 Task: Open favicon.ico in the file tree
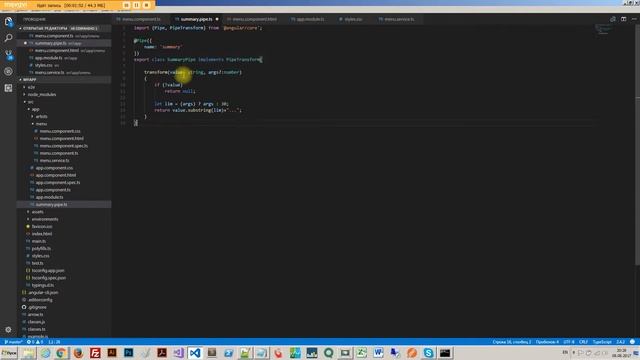(x=42, y=227)
